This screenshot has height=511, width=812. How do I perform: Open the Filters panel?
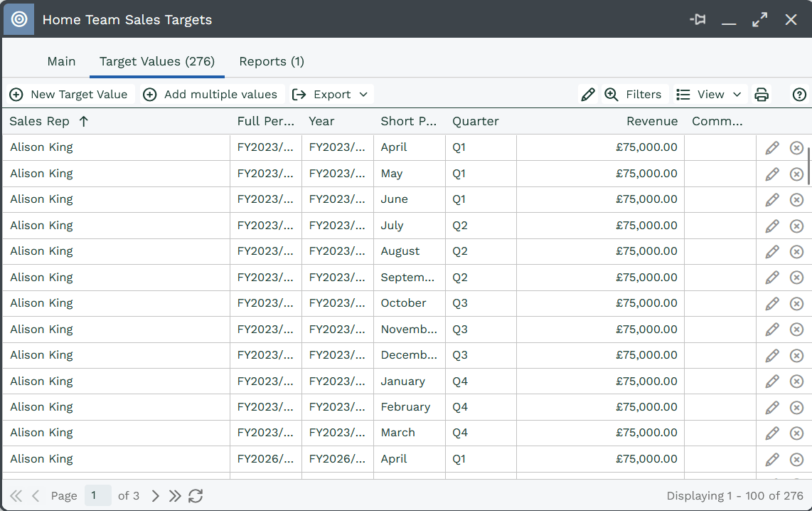pyautogui.click(x=633, y=95)
